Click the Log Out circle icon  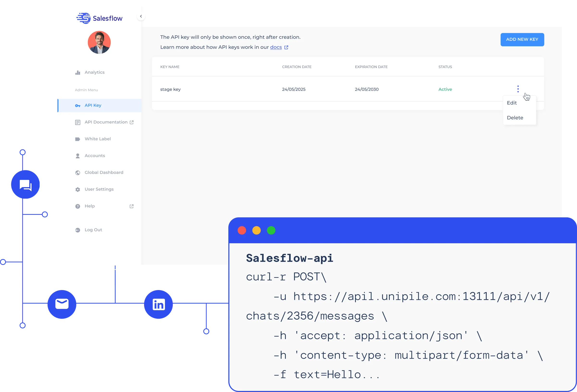click(78, 230)
